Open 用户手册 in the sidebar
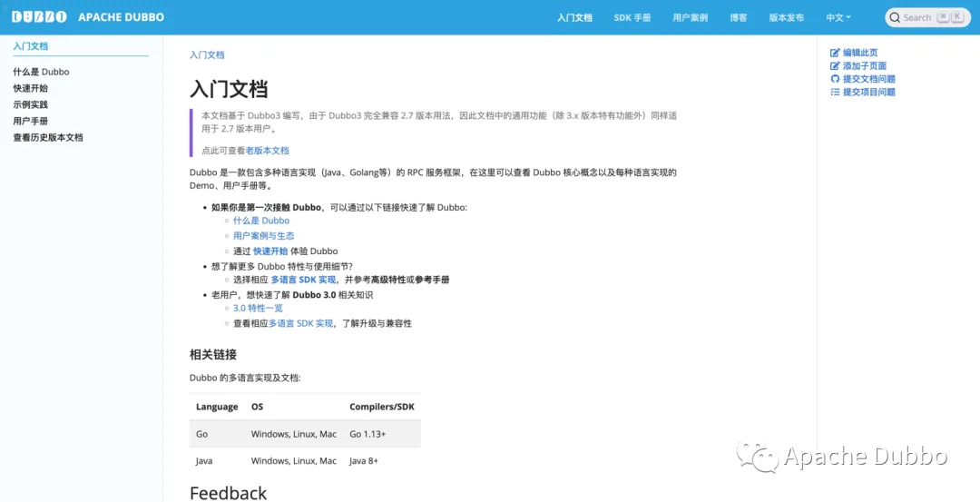This screenshot has width=980, height=502. (31, 122)
